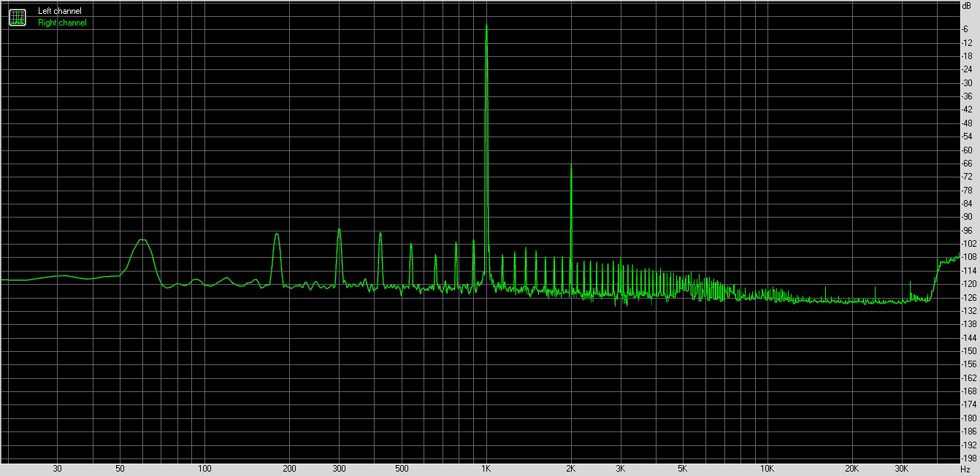Click the -24 dB scale label
The height and width of the screenshot is (476, 980).
pos(967,69)
